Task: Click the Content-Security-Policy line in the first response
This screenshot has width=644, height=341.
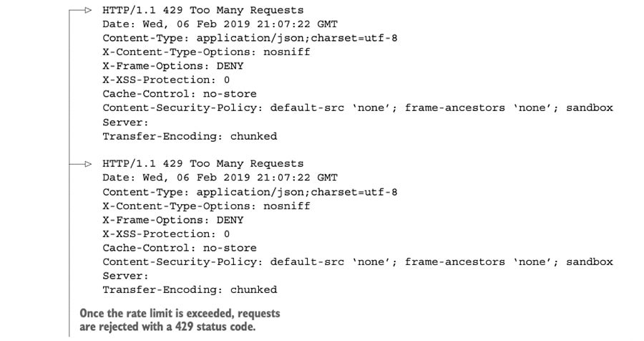Action: click(x=357, y=108)
